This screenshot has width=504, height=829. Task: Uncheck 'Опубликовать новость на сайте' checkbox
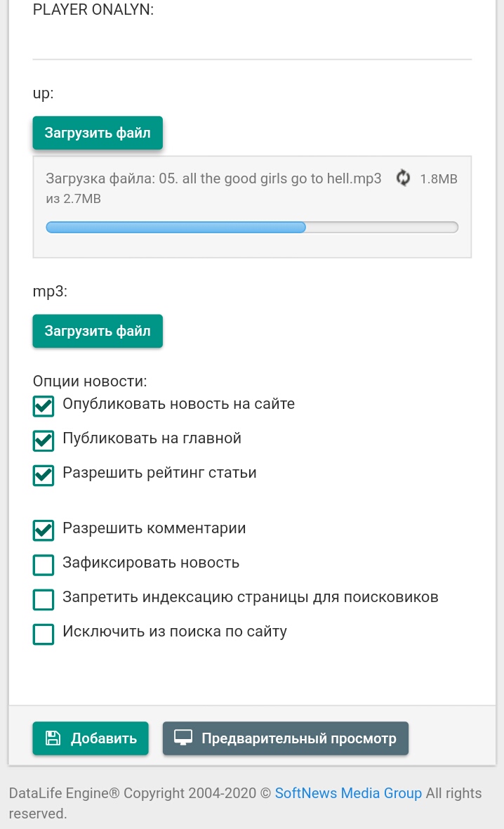coord(44,406)
